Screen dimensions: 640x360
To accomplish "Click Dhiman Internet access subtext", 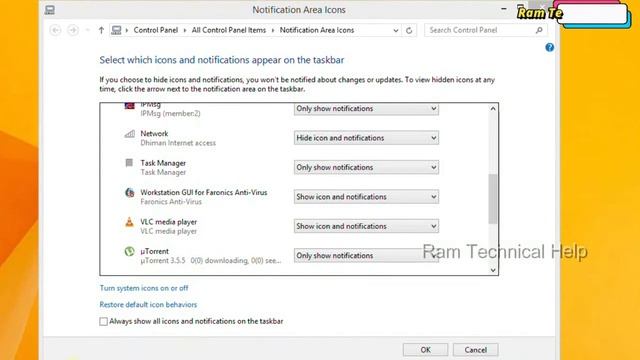I will 178,143.
